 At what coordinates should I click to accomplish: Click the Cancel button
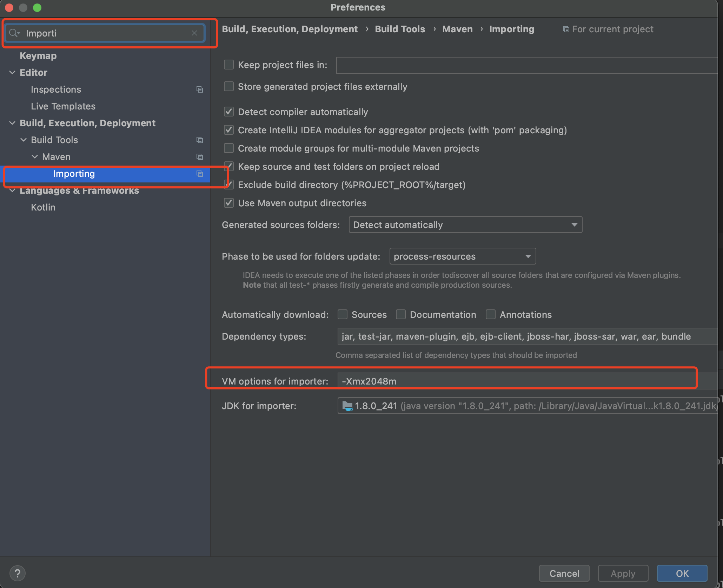[x=564, y=573]
